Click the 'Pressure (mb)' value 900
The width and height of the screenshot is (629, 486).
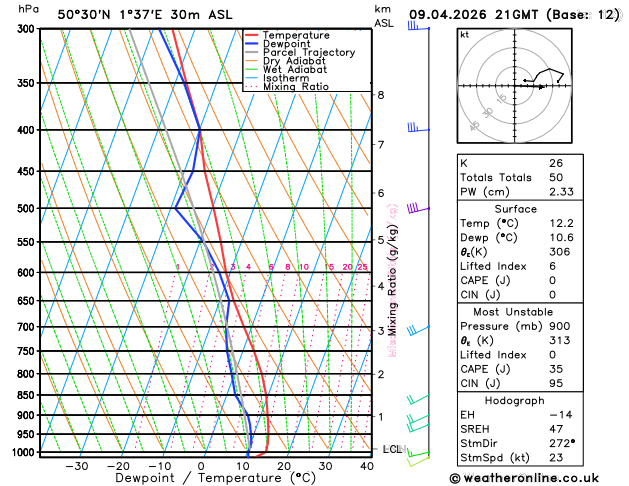pos(560,326)
